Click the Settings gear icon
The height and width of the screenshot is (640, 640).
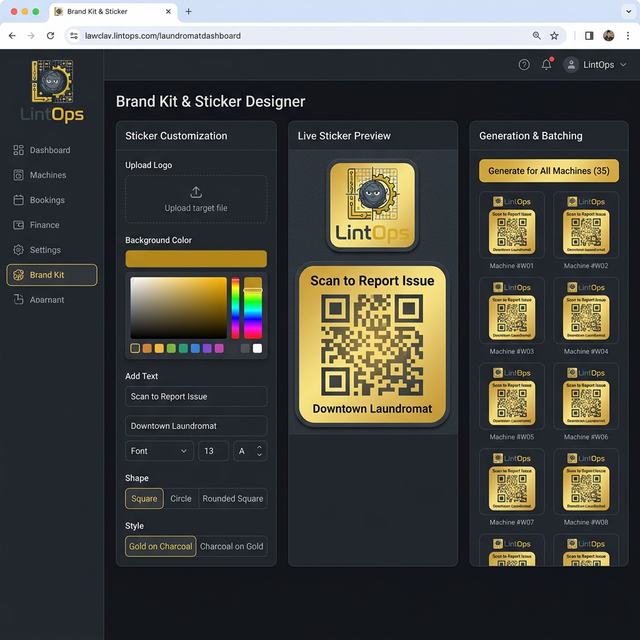point(18,250)
